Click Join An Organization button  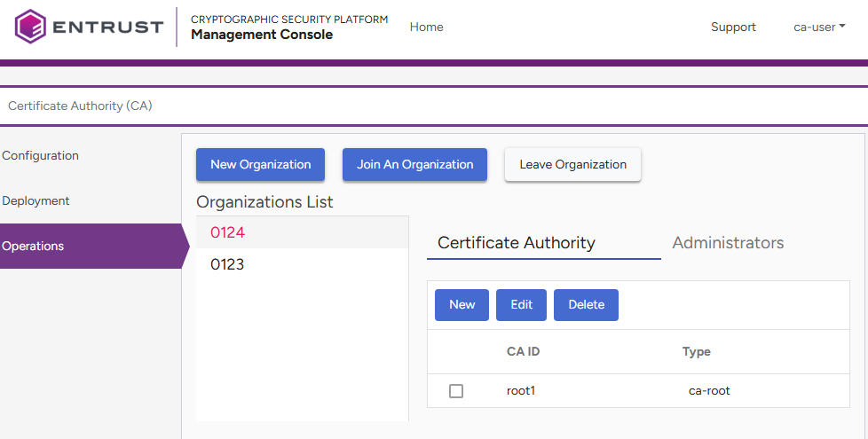414,165
